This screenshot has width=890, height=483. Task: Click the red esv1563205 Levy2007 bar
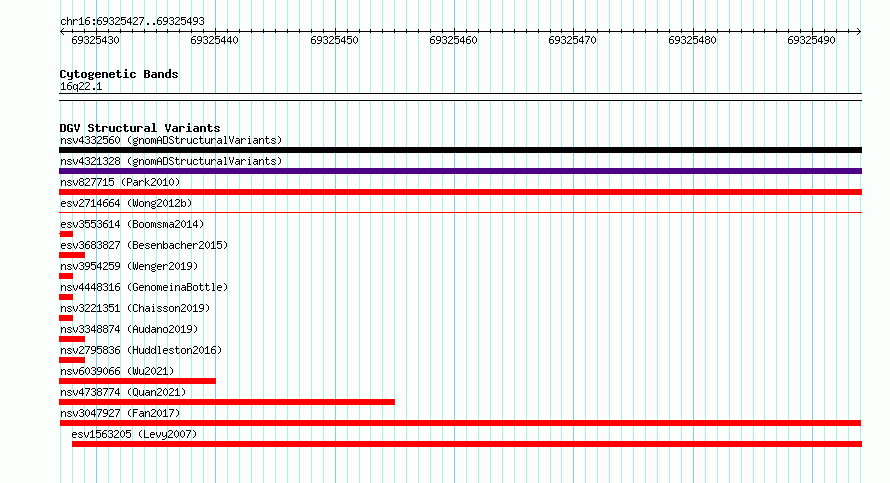(467, 444)
